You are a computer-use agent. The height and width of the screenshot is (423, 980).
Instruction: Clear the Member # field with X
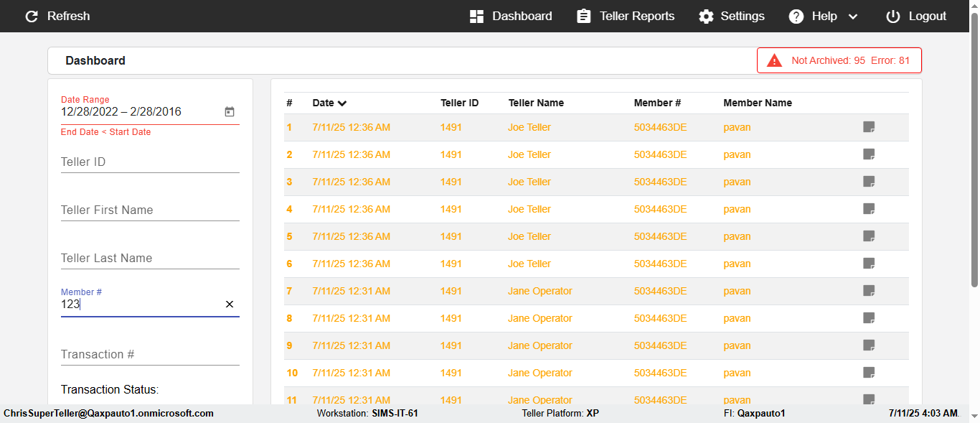(230, 305)
